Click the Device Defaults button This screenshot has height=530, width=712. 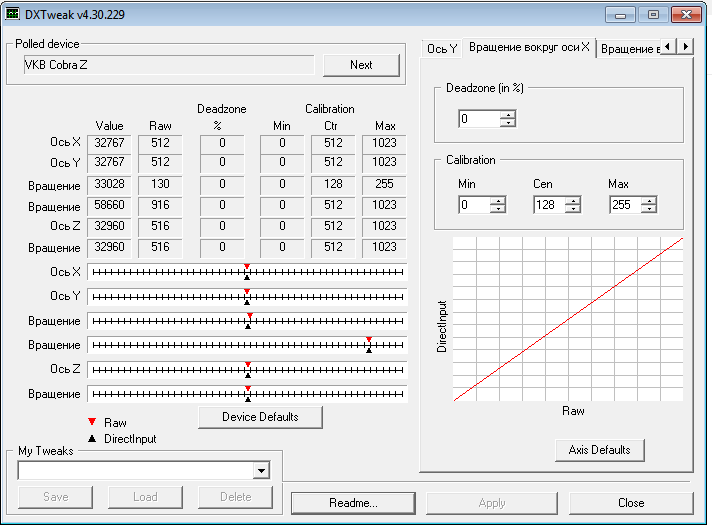pyautogui.click(x=260, y=417)
